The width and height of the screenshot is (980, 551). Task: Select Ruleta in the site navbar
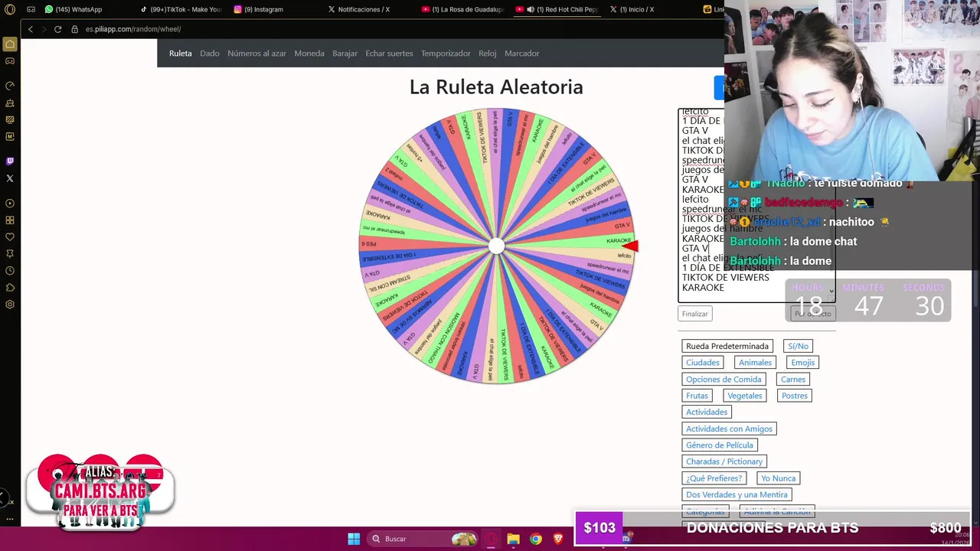181,54
